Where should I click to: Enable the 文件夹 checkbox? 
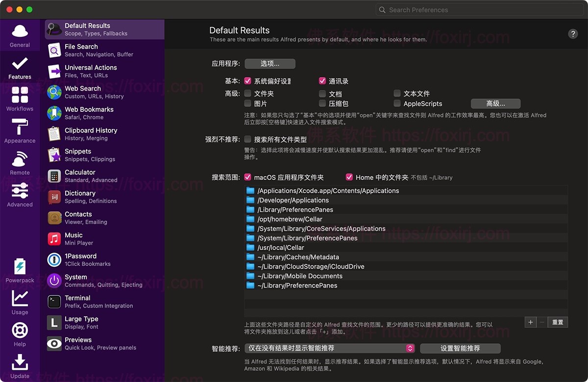(x=247, y=93)
